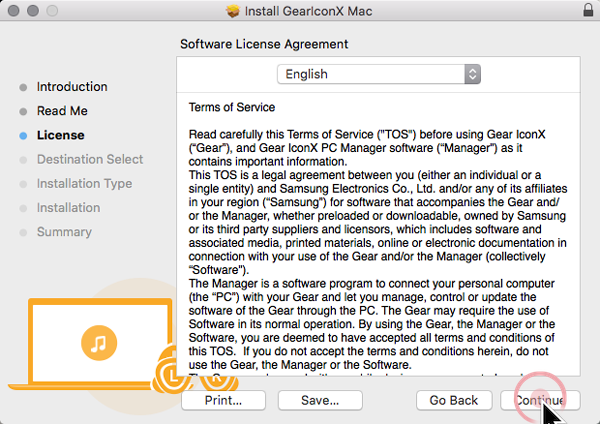Screen dimensions: 600x424
Task: Click the license paragraph starting "Read carefully"
Action: (367, 148)
